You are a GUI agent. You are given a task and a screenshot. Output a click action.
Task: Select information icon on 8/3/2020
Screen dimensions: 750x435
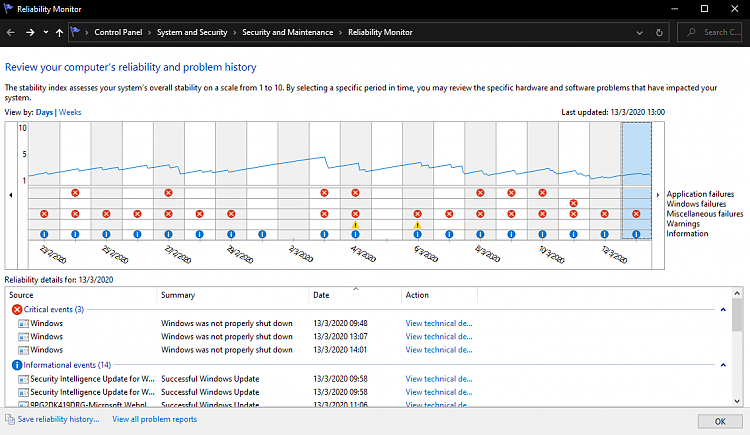(x=480, y=234)
